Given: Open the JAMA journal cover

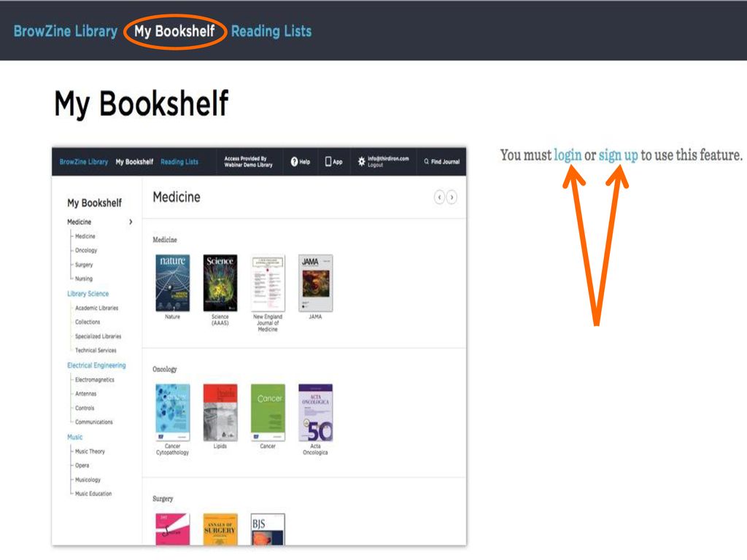Looking at the screenshot, I should click(x=315, y=284).
